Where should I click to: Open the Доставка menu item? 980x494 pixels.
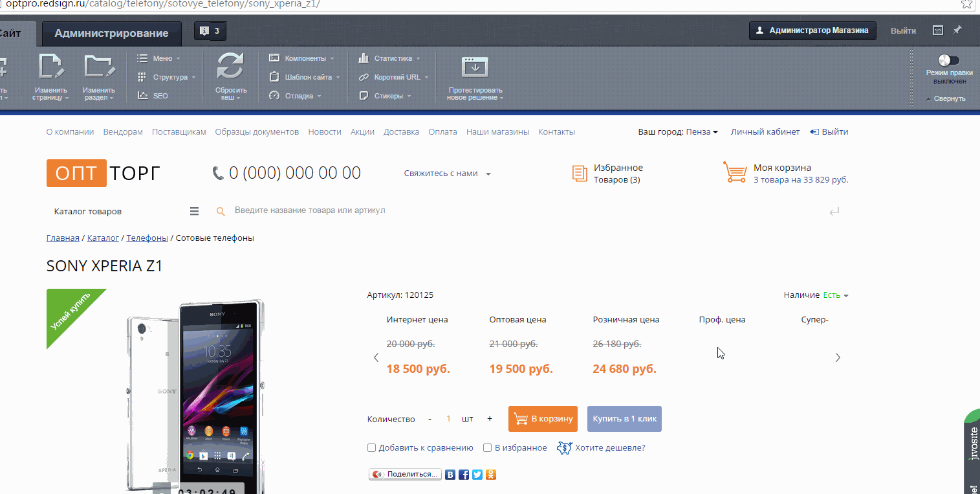coord(401,132)
